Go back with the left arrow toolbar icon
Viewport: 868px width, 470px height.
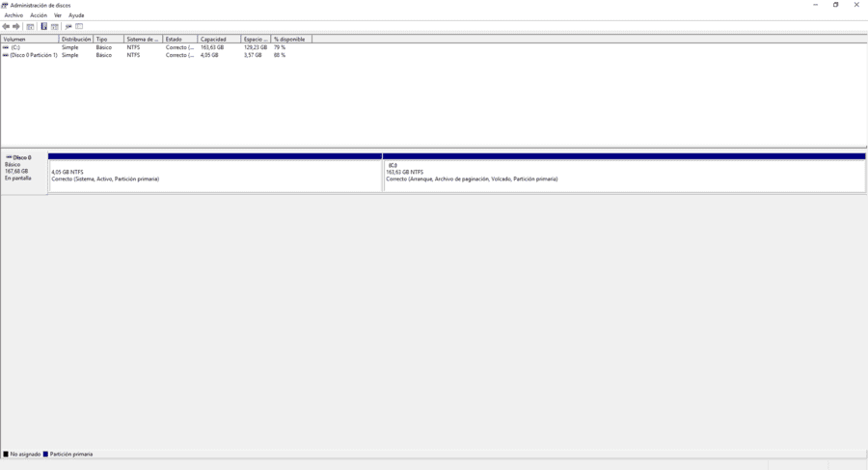click(x=6, y=27)
